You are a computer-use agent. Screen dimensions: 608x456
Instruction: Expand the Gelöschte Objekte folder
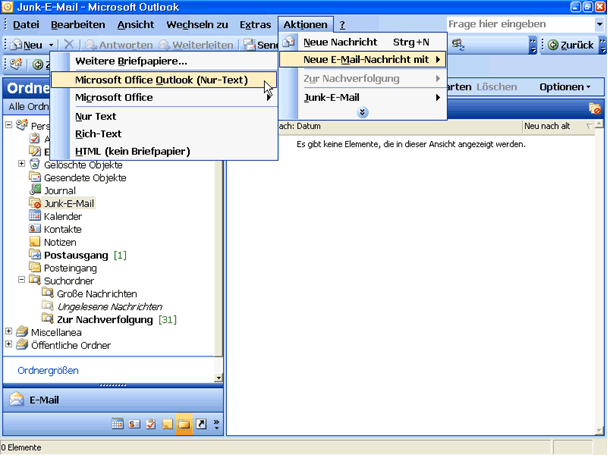(21, 164)
